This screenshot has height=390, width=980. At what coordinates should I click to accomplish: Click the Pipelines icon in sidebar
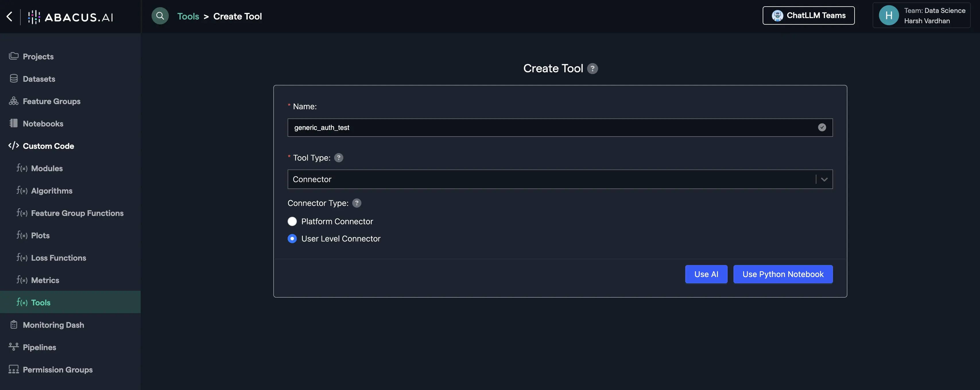click(14, 347)
